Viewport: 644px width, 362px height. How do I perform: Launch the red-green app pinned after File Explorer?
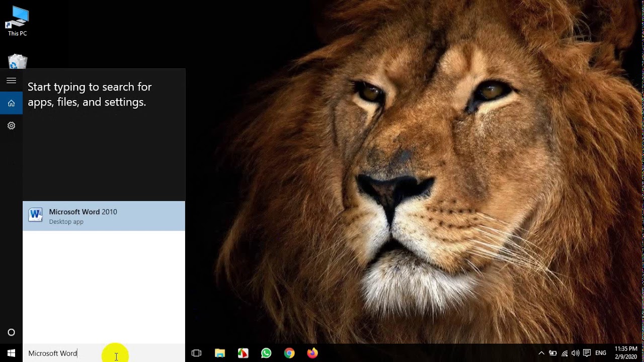(243, 353)
